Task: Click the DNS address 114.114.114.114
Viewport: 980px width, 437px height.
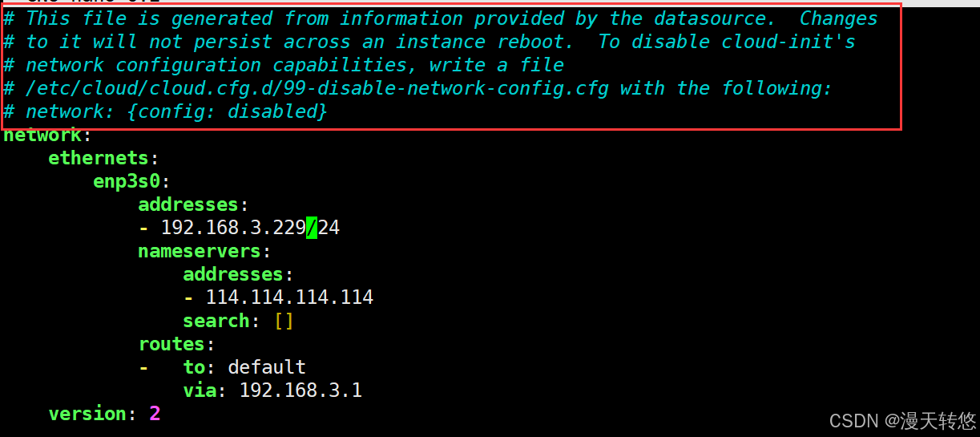Action: click(x=289, y=298)
